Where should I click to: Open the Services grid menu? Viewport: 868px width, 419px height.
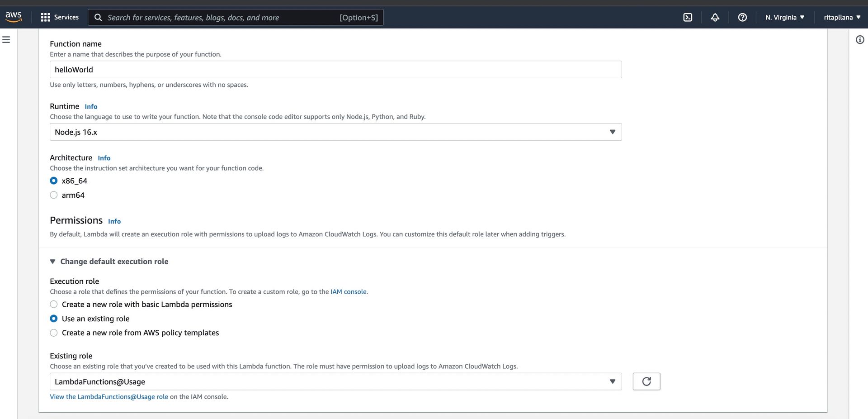pos(45,17)
